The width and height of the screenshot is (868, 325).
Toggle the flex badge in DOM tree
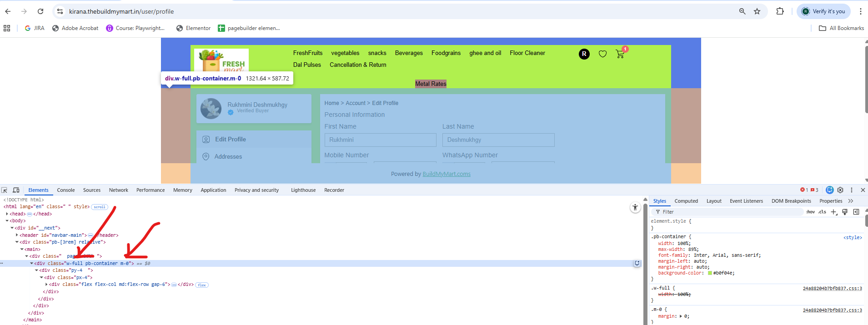click(202, 285)
